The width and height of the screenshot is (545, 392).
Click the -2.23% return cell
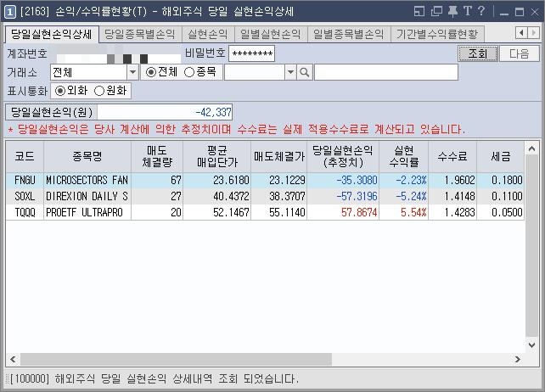[x=404, y=180]
